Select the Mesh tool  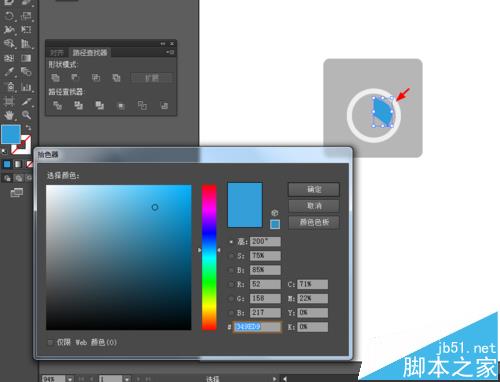(9, 58)
